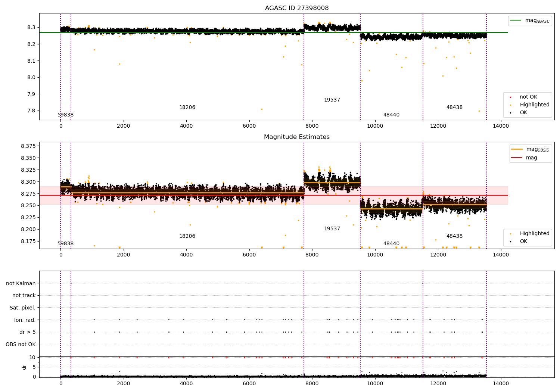
Task: Click the "Ion. rad." axis label
Action: pyautogui.click(x=25, y=320)
